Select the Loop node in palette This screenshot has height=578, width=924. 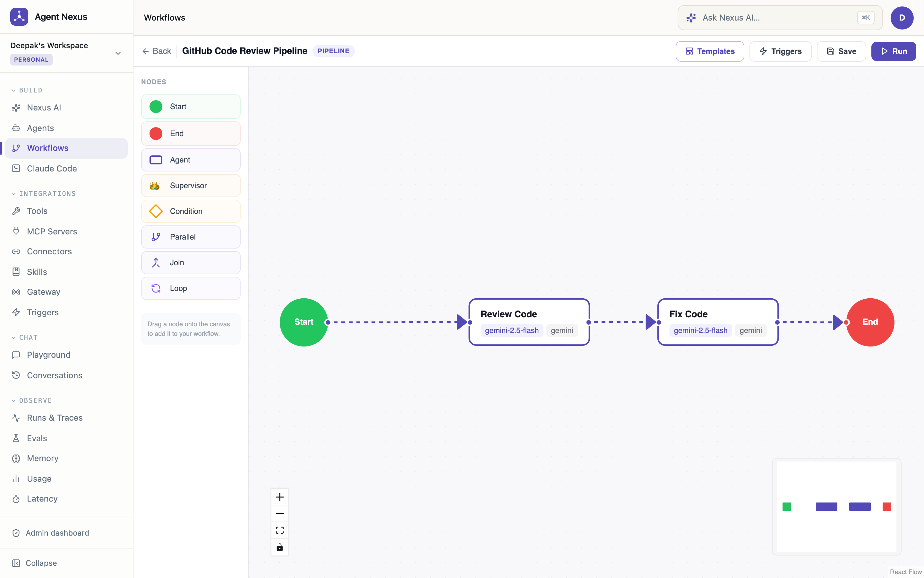click(x=191, y=288)
